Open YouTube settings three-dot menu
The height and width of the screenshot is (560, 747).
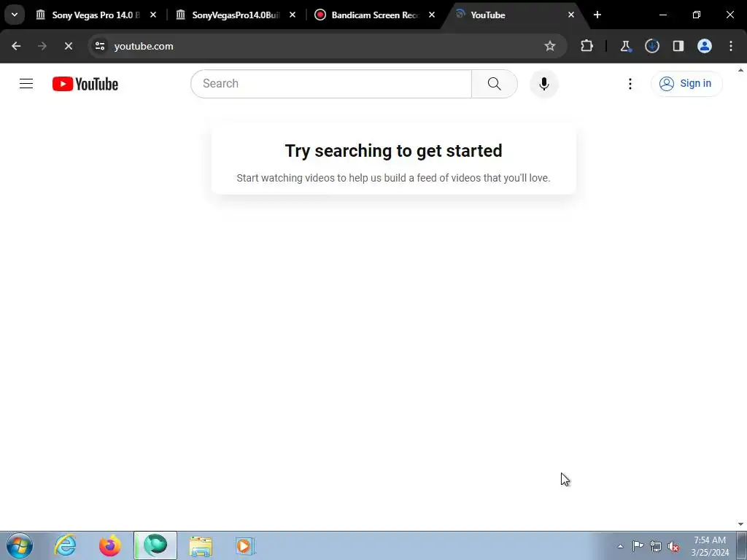click(x=630, y=84)
